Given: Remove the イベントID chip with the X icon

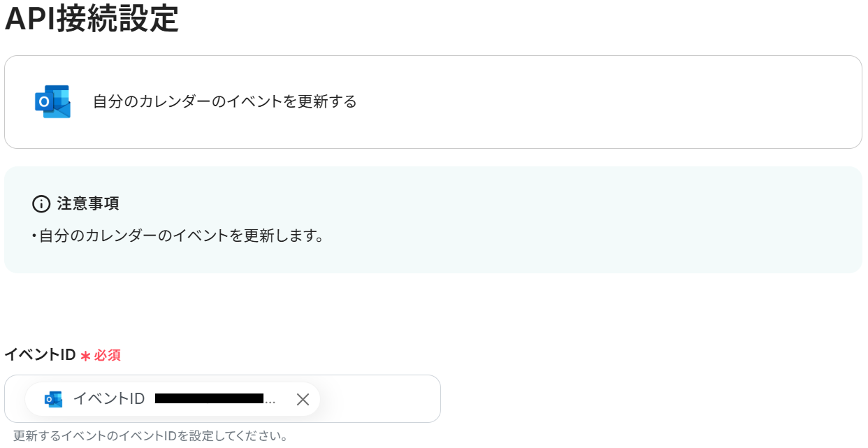Looking at the screenshot, I should point(303,399).
